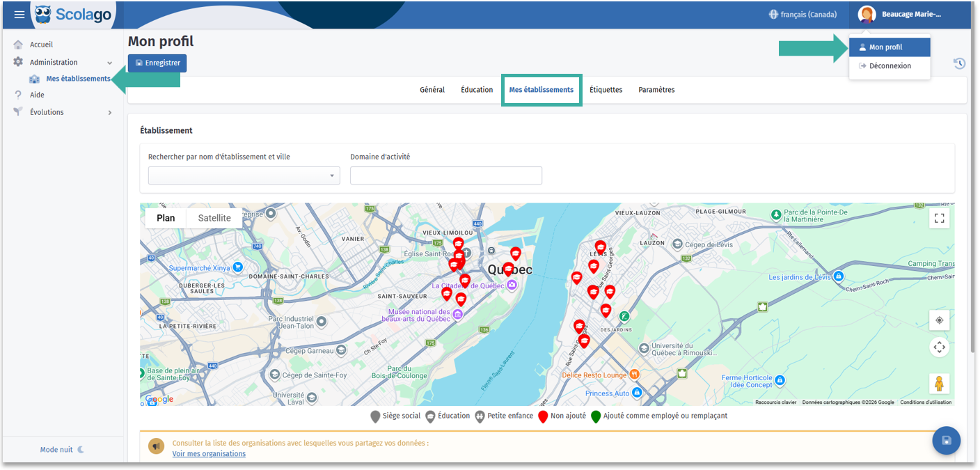
Task: Click the Éducation legend entry
Action: (x=448, y=416)
